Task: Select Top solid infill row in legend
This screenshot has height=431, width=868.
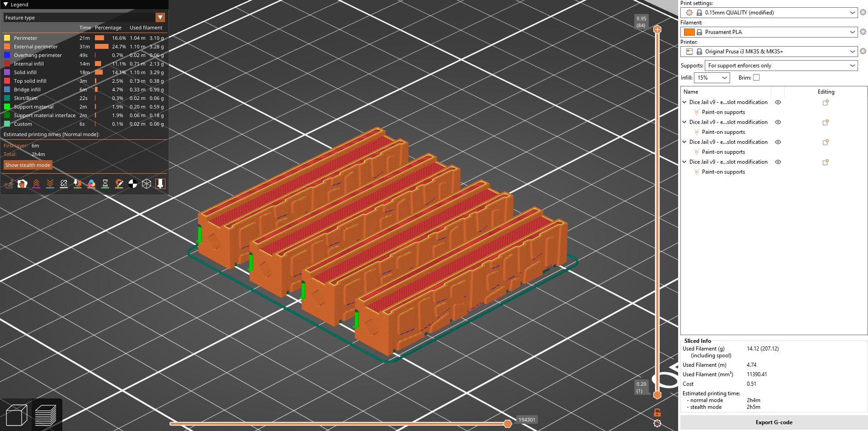Action: click(x=84, y=81)
